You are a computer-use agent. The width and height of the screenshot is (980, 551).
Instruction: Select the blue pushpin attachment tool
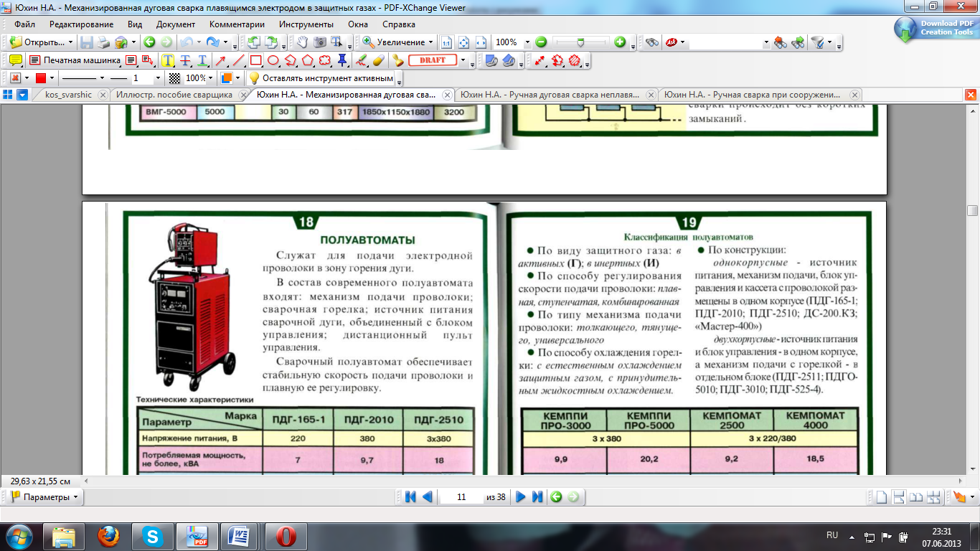tap(342, 60)
